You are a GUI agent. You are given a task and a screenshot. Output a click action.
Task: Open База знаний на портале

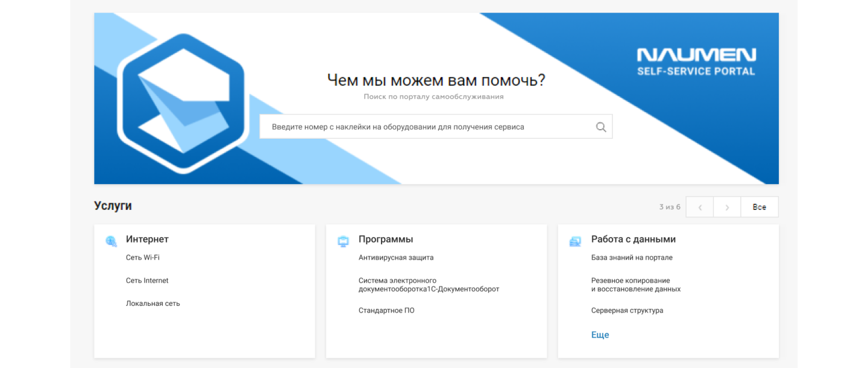632,258
